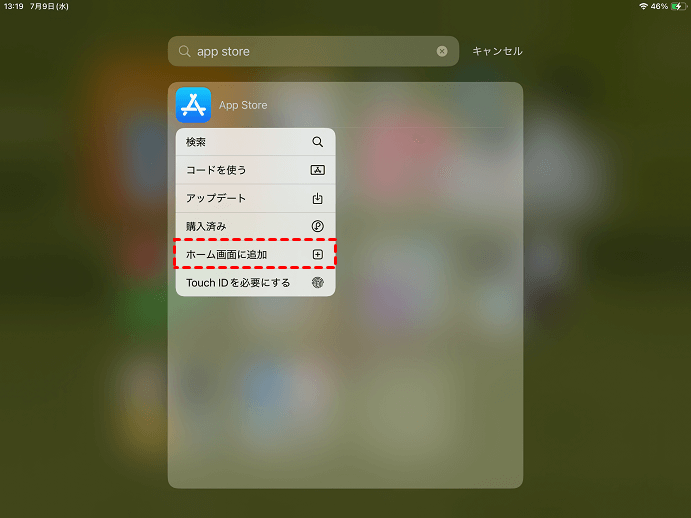Select Touch IDを必要にする option
The image size is (691, 518).
pos(256,282)
